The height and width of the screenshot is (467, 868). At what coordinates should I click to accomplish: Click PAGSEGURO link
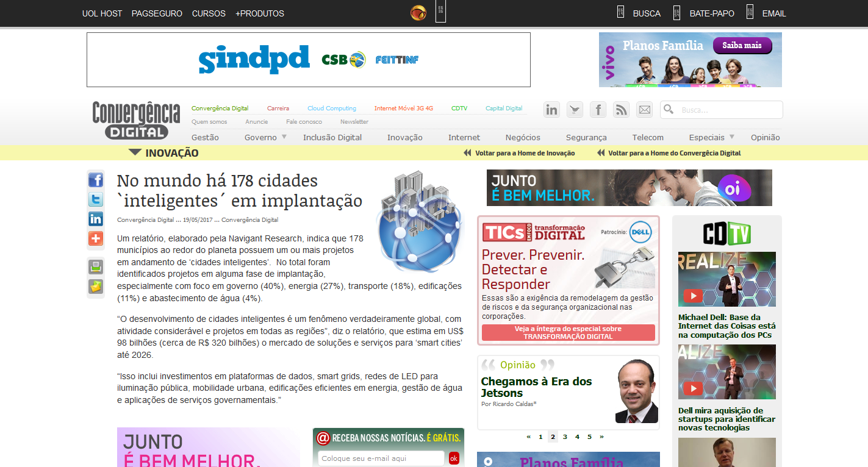point(157,13)
